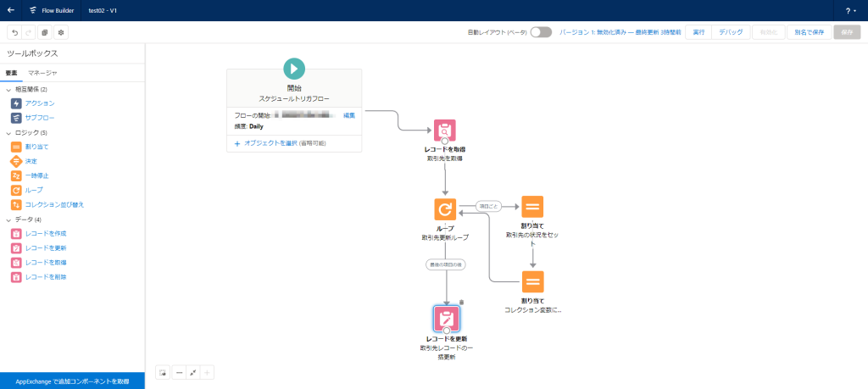Select the レコードを作成 icon in toolbox

tap(16, 234)
